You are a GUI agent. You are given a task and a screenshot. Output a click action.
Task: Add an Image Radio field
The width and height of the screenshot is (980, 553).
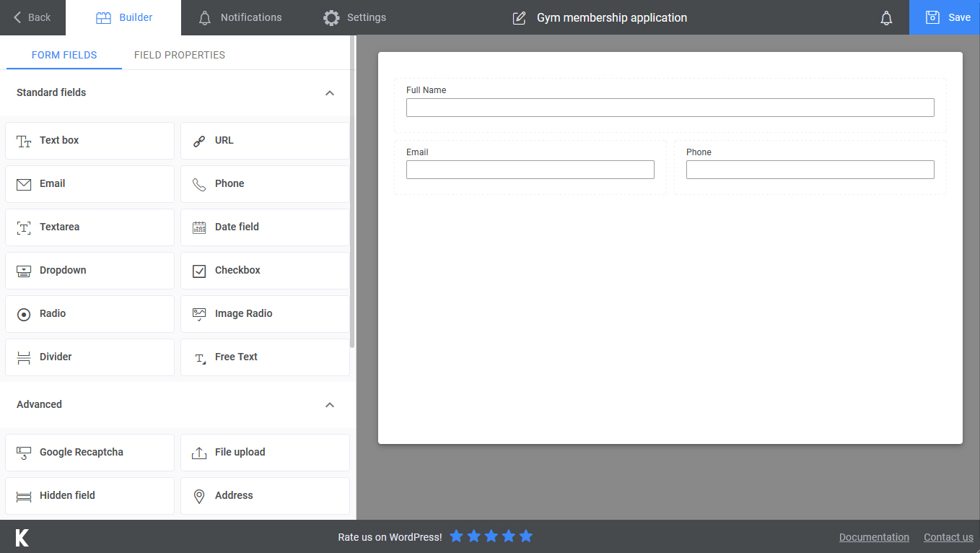pos(265,314)
